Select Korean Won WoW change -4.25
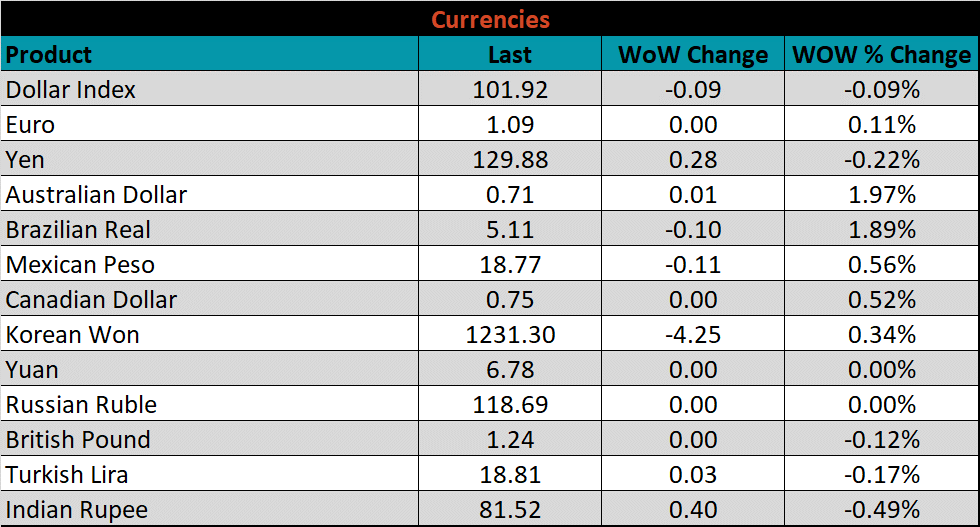Viewport: 980px width, 527px height. 693,335
